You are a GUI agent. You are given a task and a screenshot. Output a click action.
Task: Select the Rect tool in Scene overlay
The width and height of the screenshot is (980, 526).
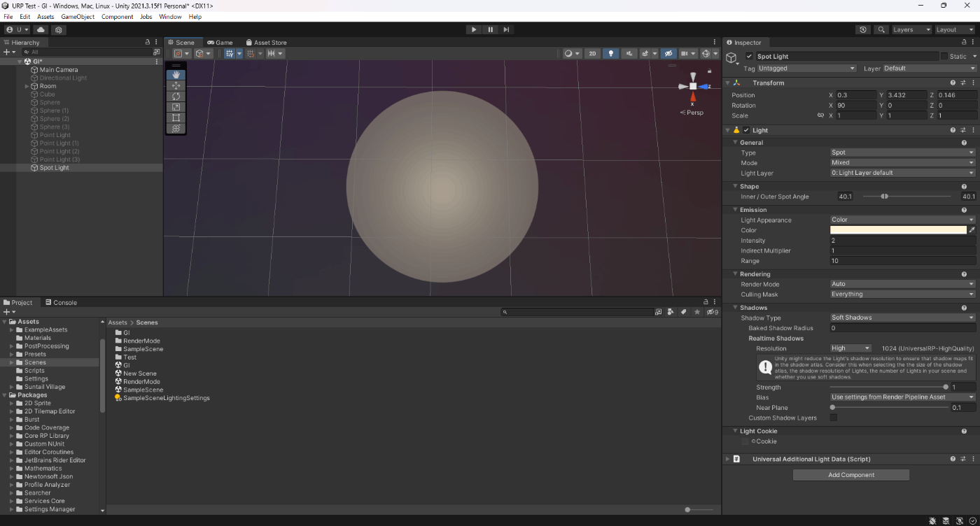(176, 118)
